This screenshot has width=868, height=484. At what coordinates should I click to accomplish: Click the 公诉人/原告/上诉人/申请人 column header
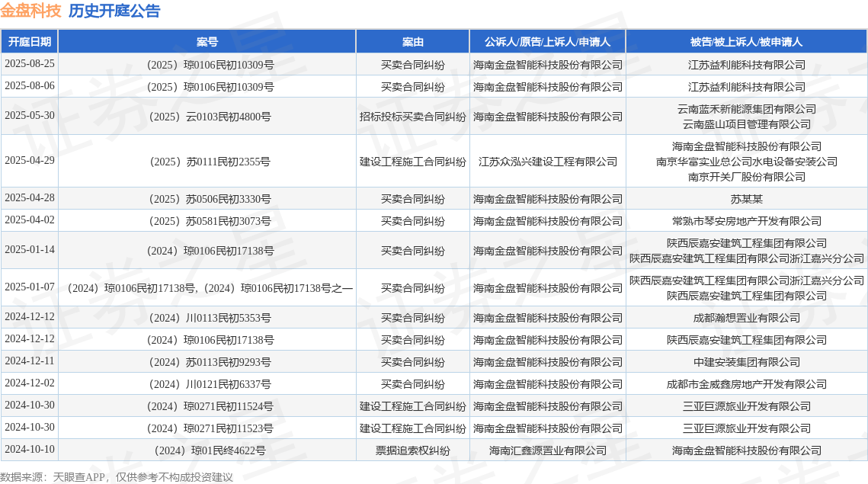point(547,42)
